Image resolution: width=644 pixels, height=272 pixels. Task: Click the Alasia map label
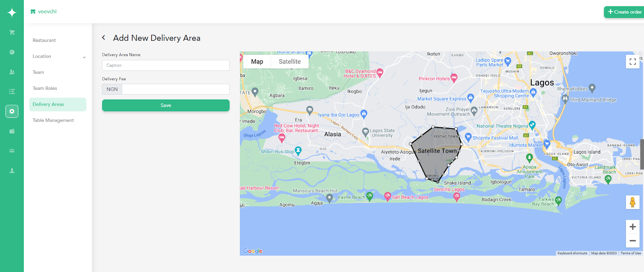click(332, 134)
